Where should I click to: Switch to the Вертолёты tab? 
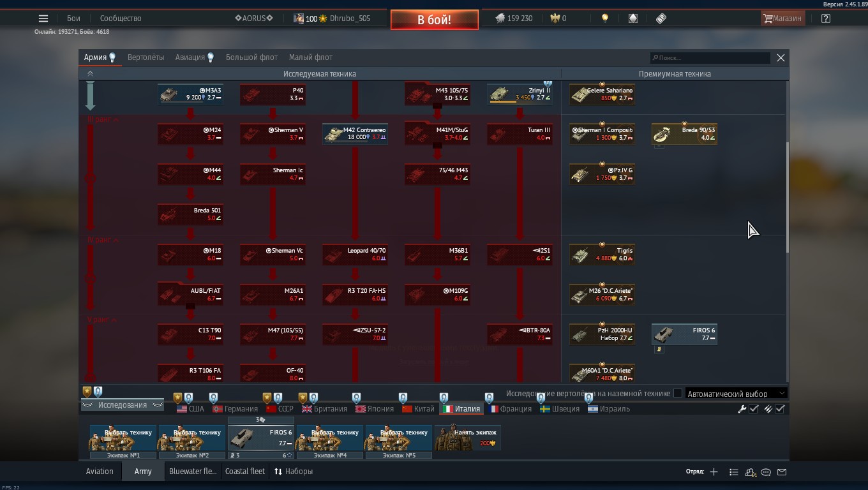coord(146,57)
